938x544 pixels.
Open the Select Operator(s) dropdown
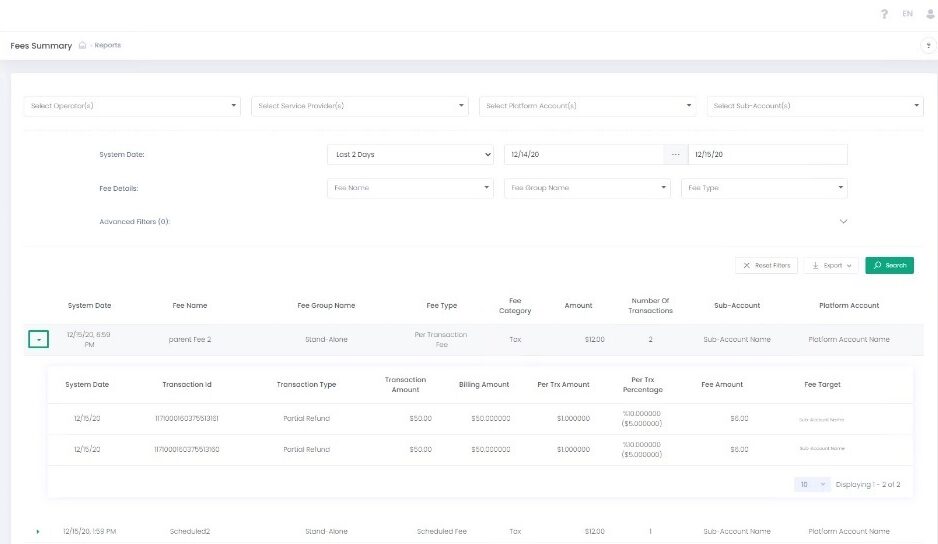(x=132, y=106)
